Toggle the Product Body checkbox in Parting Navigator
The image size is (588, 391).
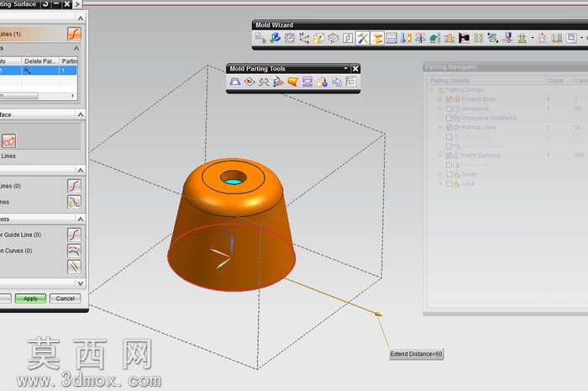(x=449, y=99)
